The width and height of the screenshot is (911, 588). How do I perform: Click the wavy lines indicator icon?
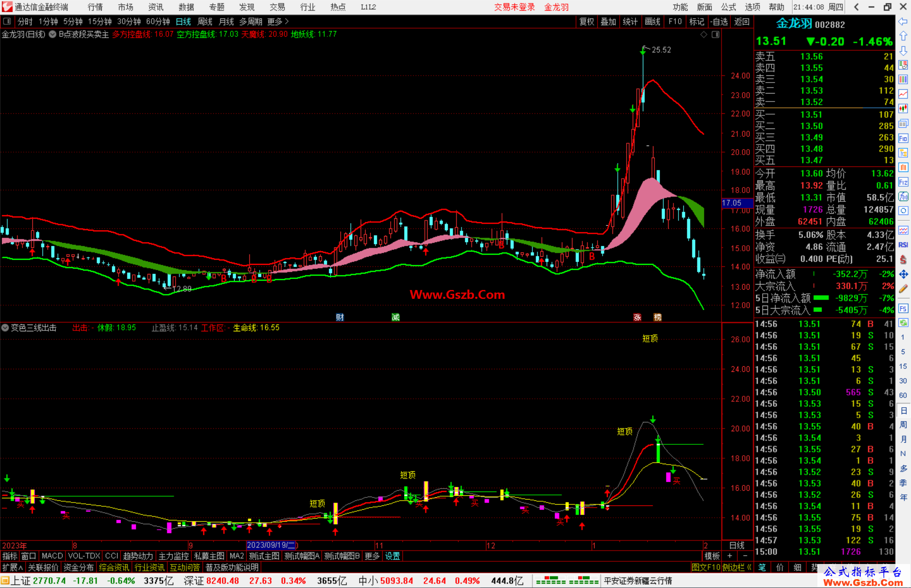[903, 230]
